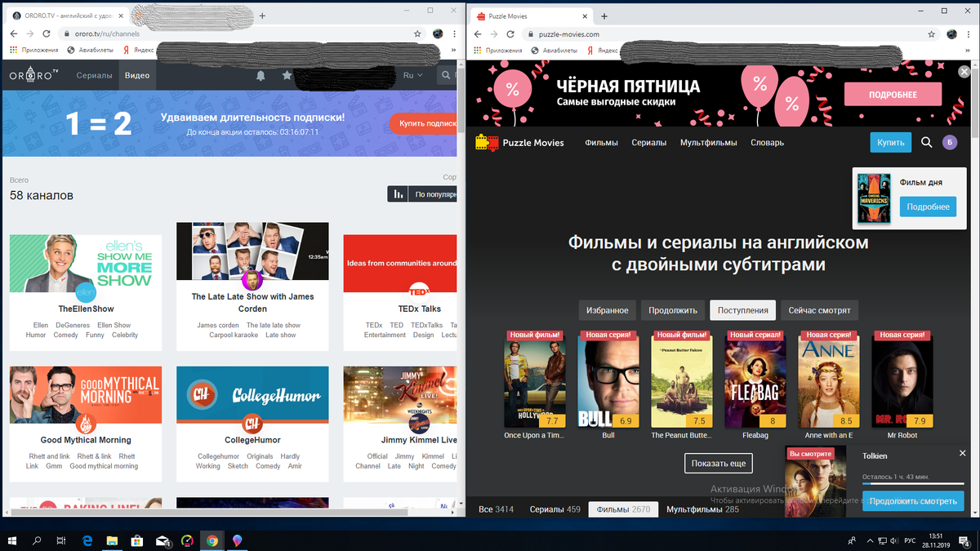The height and width of the screenshot is (551, 980).
Task: Open new tab in Ororo window
Action: pyautogui.click(x=263, y=16)
